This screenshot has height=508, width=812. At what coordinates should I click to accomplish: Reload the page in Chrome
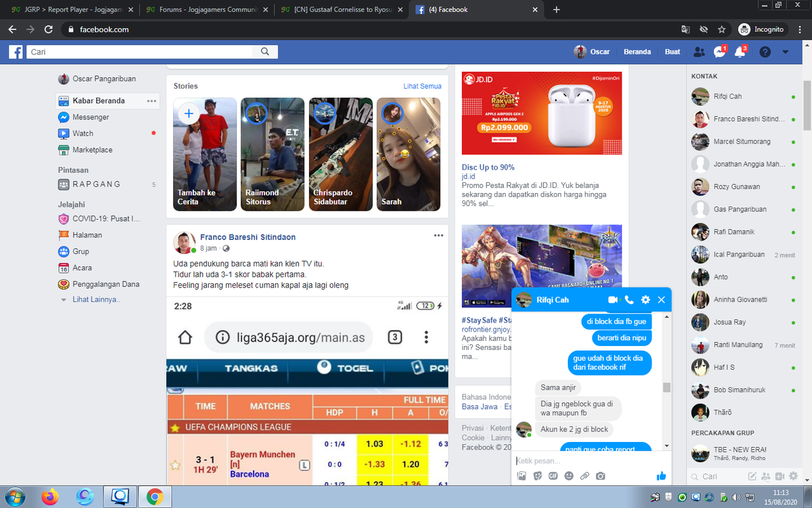(48, 29)
